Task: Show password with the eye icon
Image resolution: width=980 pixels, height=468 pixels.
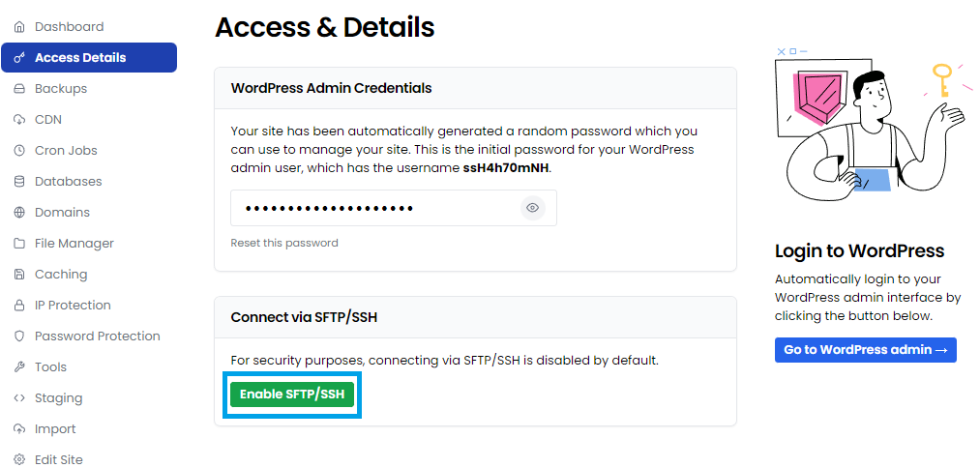Action: click(x=532, y=208)
